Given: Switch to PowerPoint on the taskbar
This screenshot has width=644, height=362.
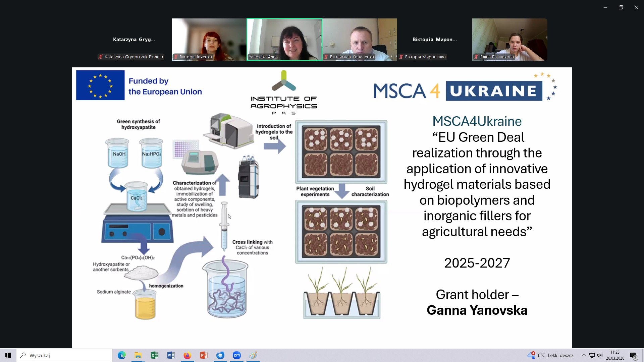Looking at the screenshot, I should tap(204, 355).
